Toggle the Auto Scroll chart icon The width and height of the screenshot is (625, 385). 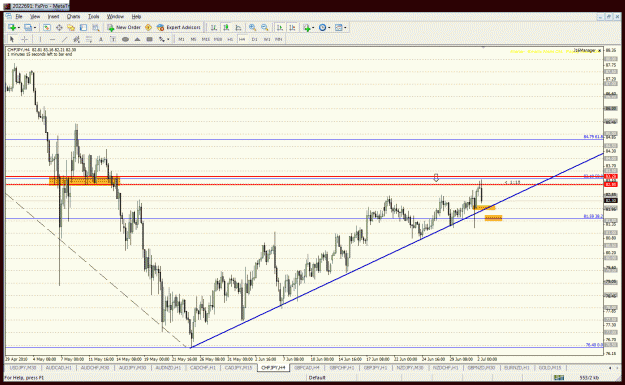280,28
